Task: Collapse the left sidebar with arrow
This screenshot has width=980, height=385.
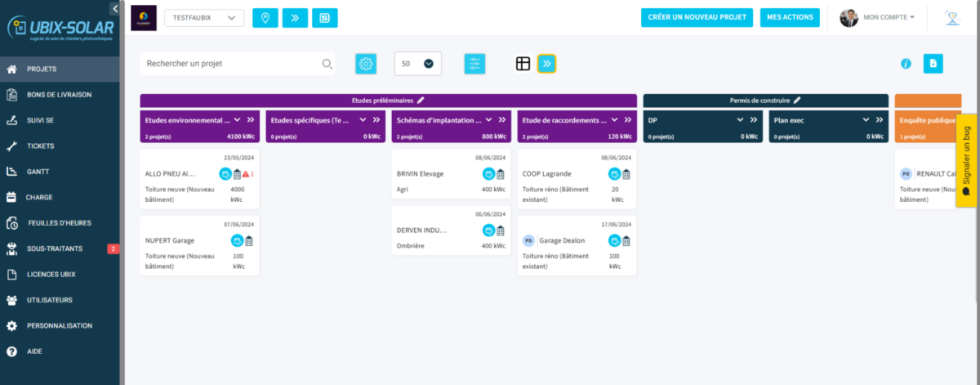Action: click(x=115, y=9)
